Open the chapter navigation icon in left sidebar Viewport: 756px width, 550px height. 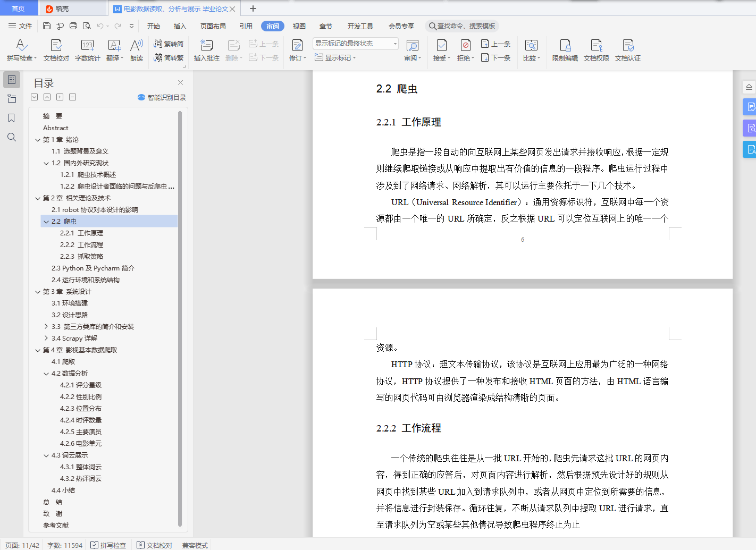tap(12, 99)
